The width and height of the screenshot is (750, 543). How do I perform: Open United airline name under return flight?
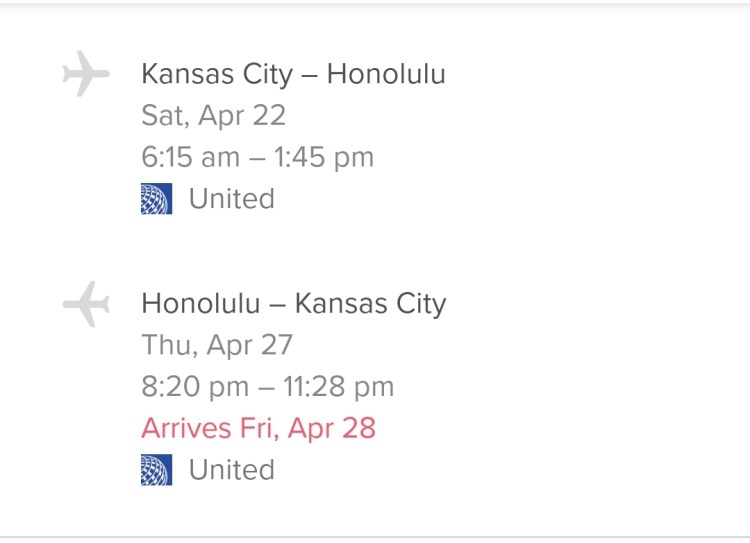pos(232,470)
